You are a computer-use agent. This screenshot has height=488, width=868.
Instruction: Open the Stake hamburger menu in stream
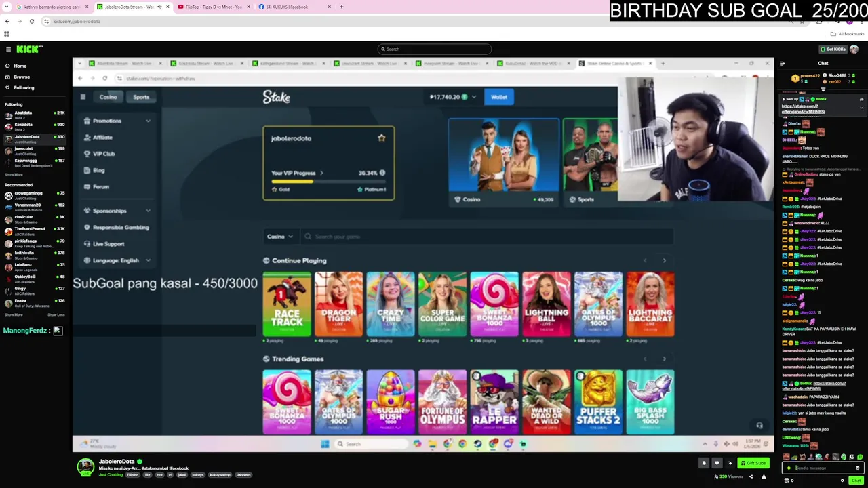tap(83, 97)
